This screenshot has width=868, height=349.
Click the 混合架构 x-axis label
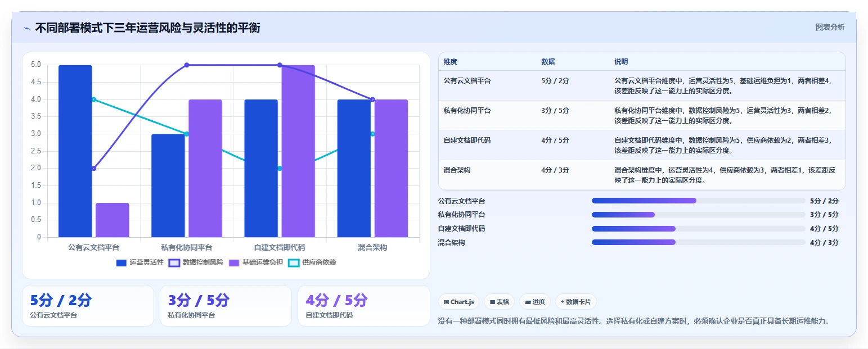[372, 247]
